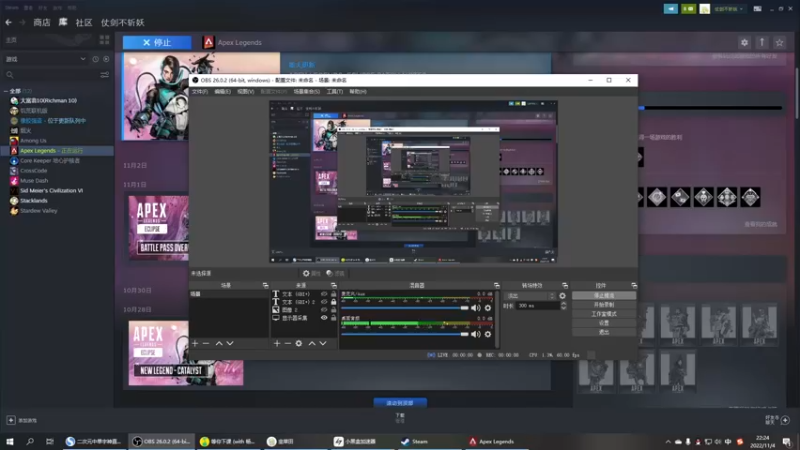Click the ready-to-play icon in Steam sidebar
Image resolution: width=800 pixels, height=450 pixels.
pos(106,59)
